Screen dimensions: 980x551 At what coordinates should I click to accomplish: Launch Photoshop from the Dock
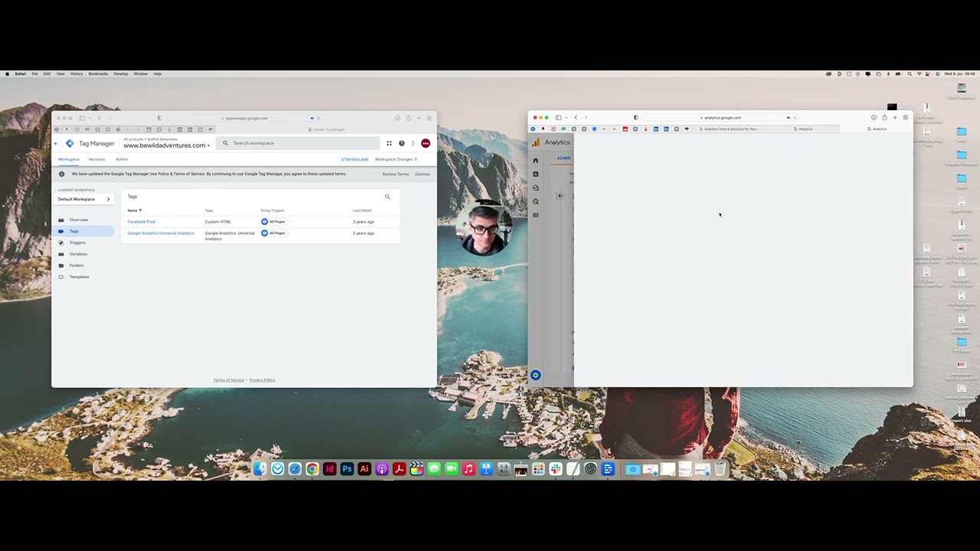347,469
